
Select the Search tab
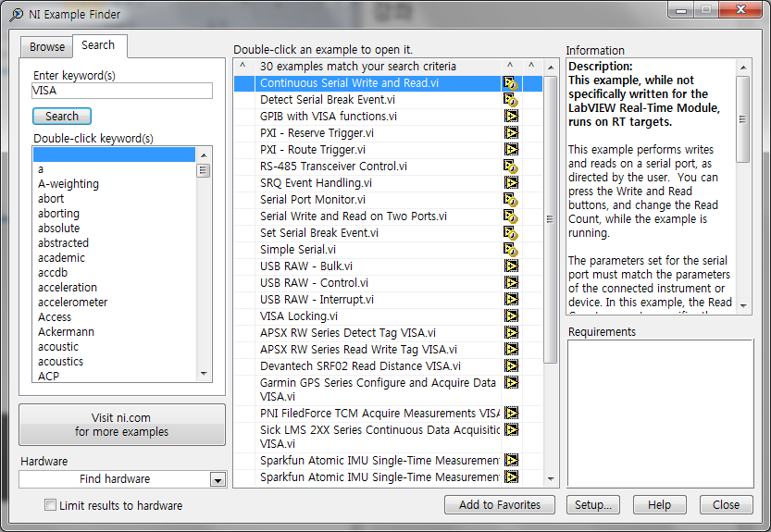pos(98,45)
